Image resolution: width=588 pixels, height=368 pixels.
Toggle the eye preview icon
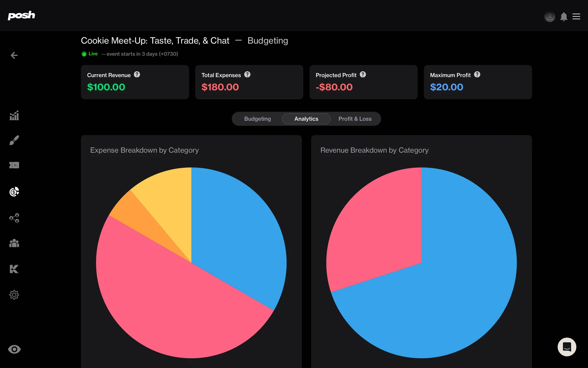(x=14, y=349)
